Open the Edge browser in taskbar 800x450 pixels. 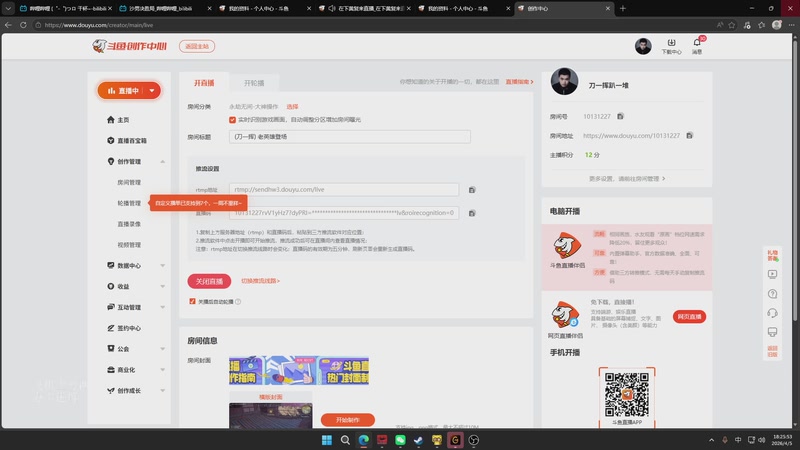pyautogui.click(x=364, y=440)
